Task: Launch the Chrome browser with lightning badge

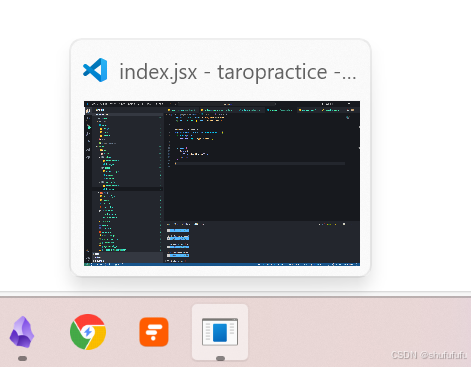Action: (x=88, y=332)
